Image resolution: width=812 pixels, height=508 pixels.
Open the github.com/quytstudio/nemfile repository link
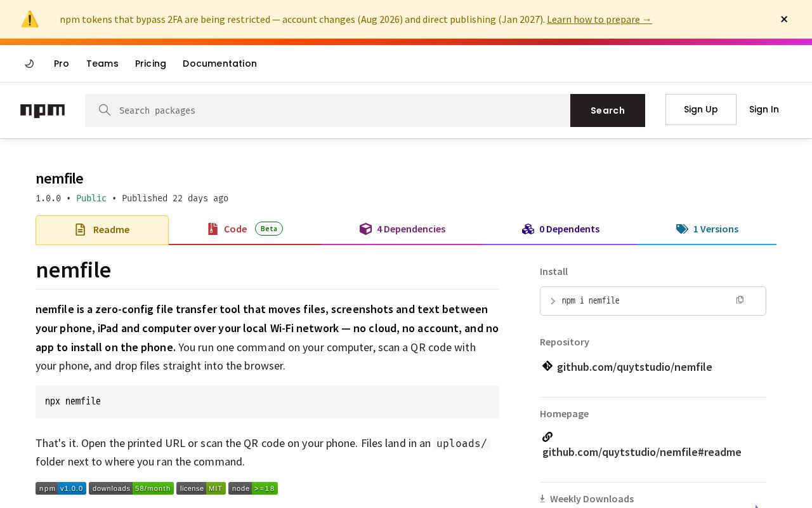coord(634,367)
